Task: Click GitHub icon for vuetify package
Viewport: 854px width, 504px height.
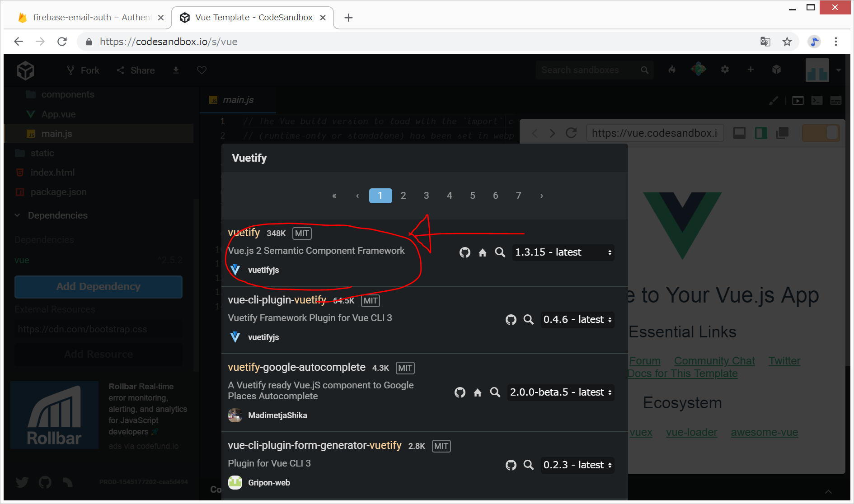Action: 465,252
